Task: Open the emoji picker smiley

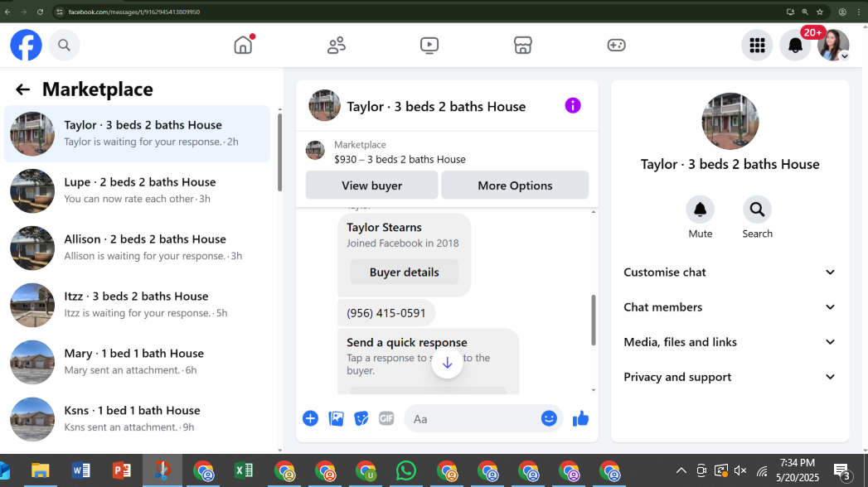Action: coord(549,418)
